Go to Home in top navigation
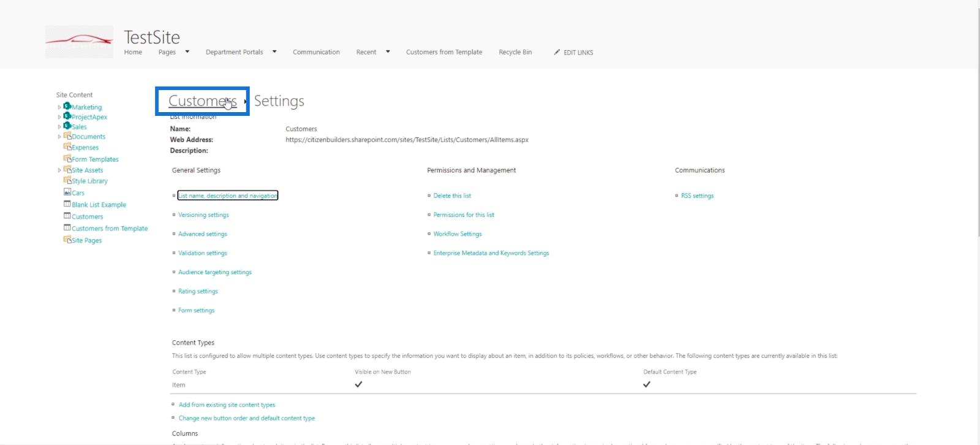This screenshot has width=980, height=445. [133, 52]
